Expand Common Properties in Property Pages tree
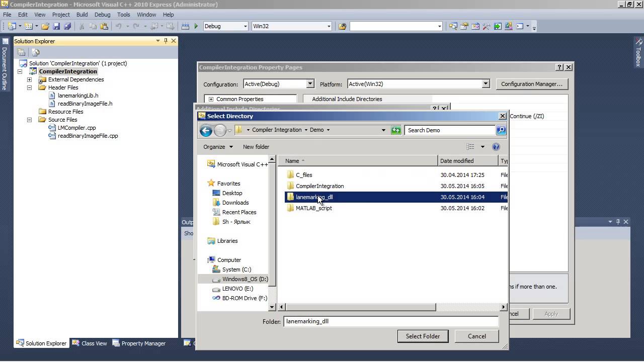Viewport: 644px width, 362px height. (211, 99)
